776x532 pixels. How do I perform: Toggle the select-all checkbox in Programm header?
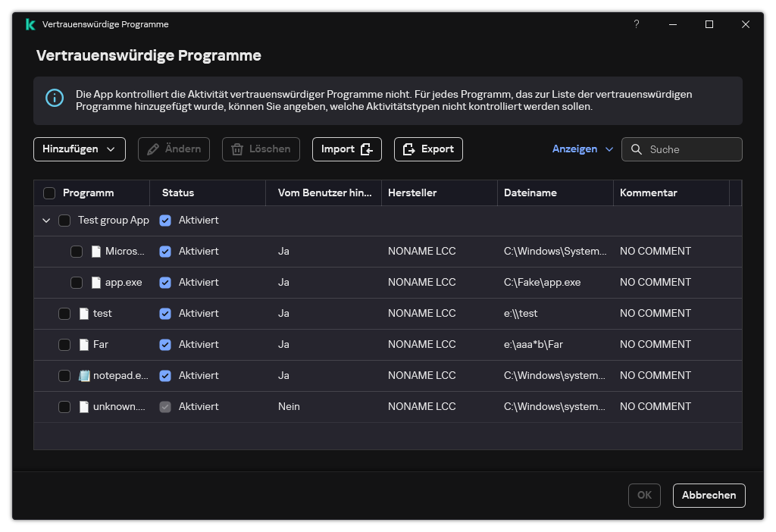pyautogui.click(x=49, y=193)
